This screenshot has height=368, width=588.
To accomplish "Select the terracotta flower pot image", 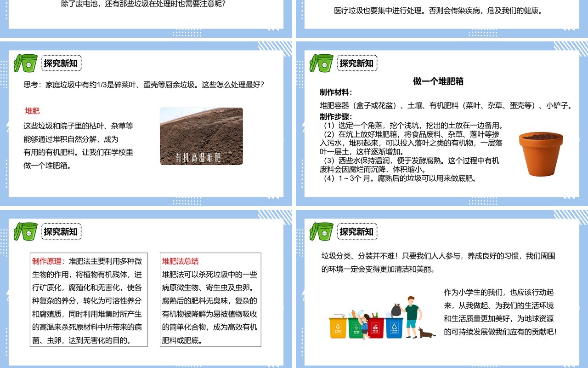I will tap(541, 154).
